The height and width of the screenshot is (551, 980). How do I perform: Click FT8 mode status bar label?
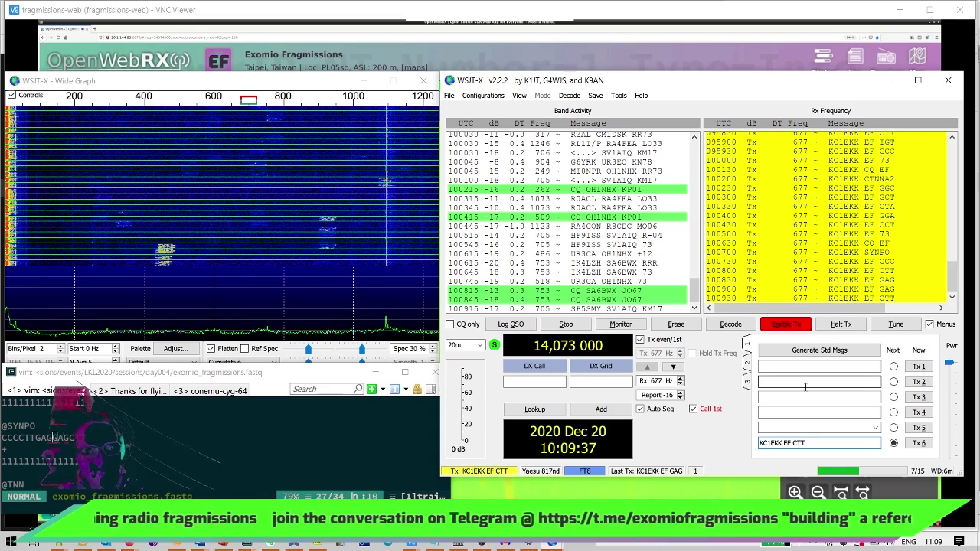click(x=584, y=471)
